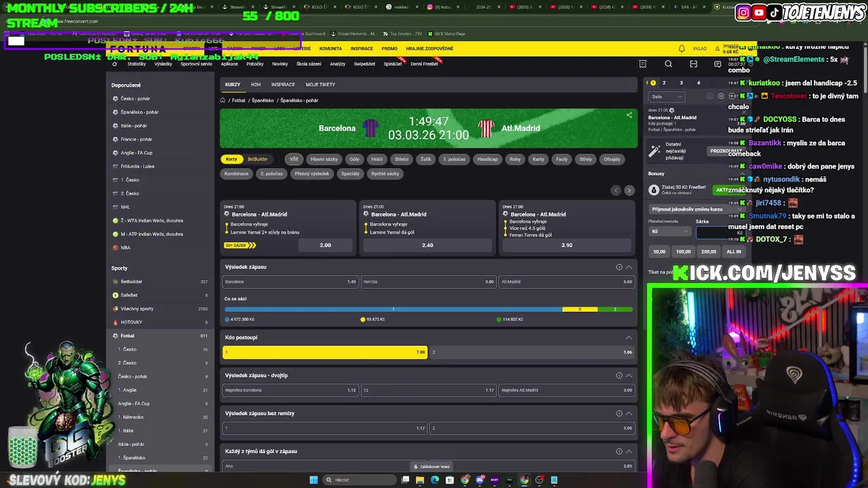The image size is (868, 488).
Task: Collapse Výsledek zápasu - dvojtip section
Action: [629, 375]
